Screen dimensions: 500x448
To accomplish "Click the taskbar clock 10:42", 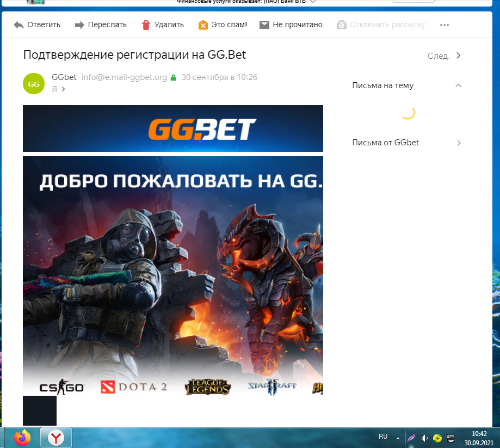I will pos(479,434).
